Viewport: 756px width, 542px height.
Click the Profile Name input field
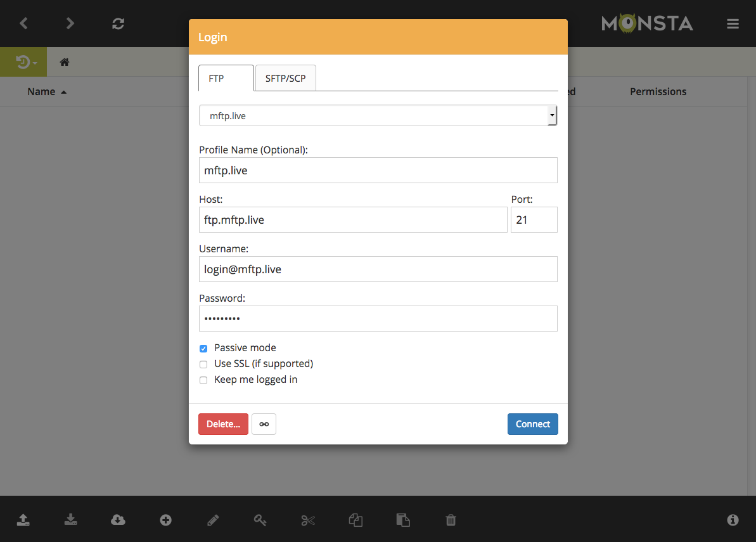click(x=378, y=171)
